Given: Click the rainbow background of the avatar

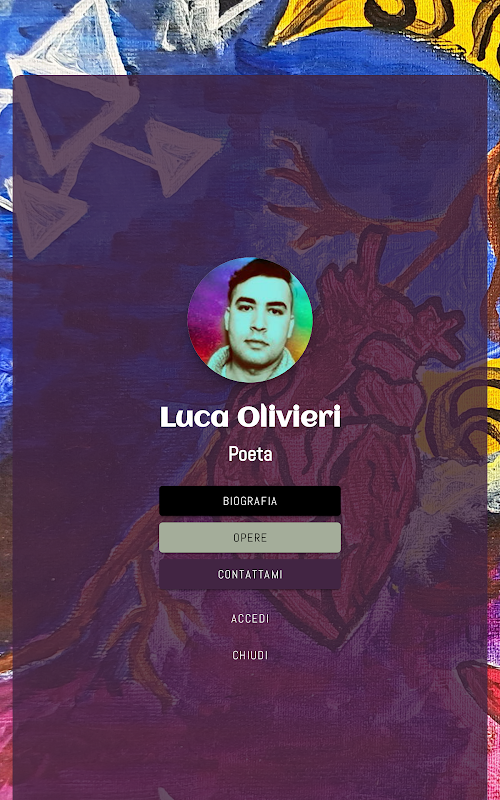Looking at the screenshot, I should pos(204,316).
